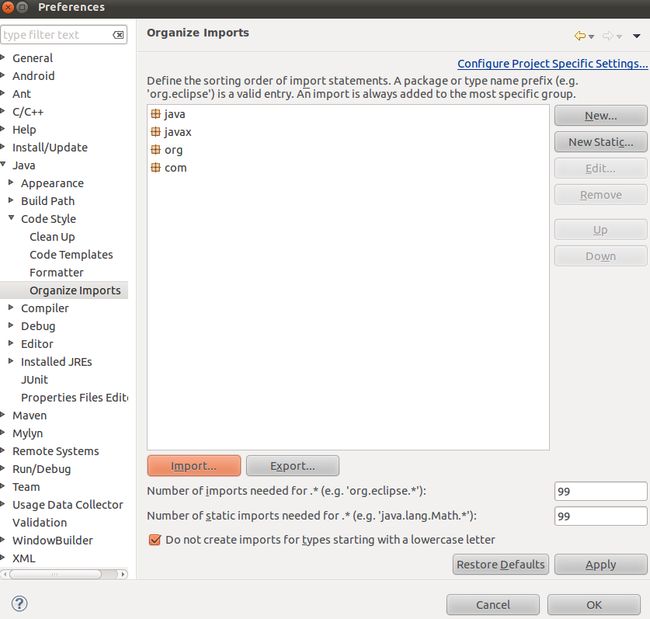
Task: Click the static imports needed number field
Action: pos(600,516)
